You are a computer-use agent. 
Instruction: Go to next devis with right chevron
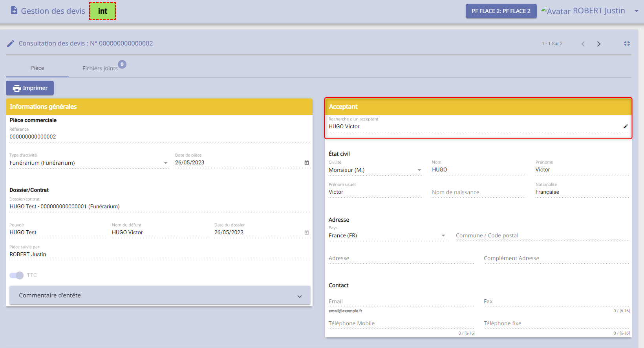tap(599, 44)
